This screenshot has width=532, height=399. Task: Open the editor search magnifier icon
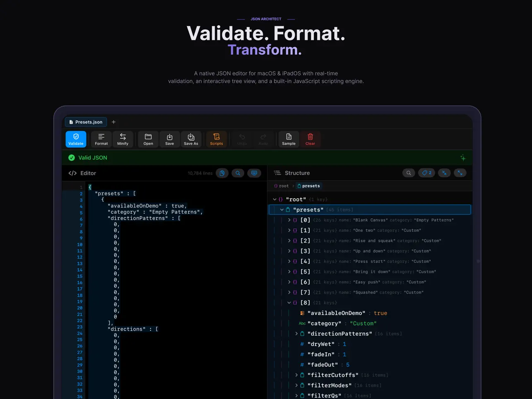click(x=238, y=173)
